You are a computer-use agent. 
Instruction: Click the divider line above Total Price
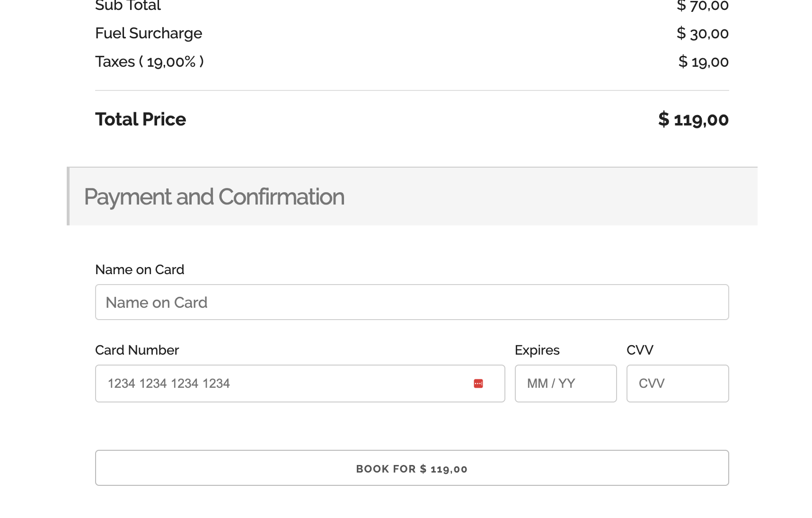point(412,90)
